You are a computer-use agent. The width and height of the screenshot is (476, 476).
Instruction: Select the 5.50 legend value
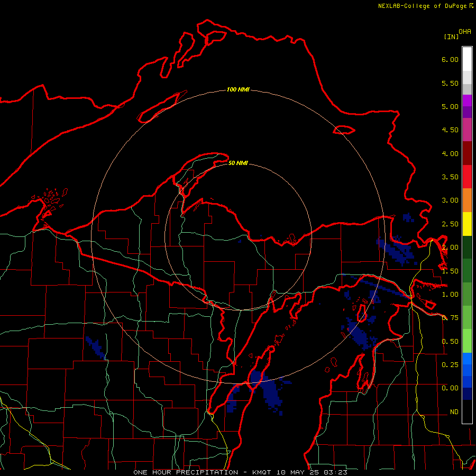pos(450,83)
